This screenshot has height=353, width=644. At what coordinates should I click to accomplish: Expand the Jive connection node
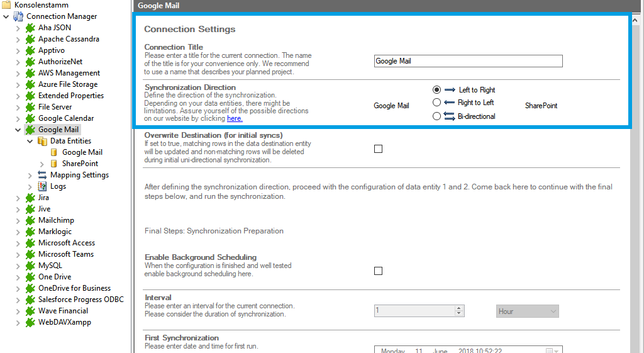pos(18,209)
